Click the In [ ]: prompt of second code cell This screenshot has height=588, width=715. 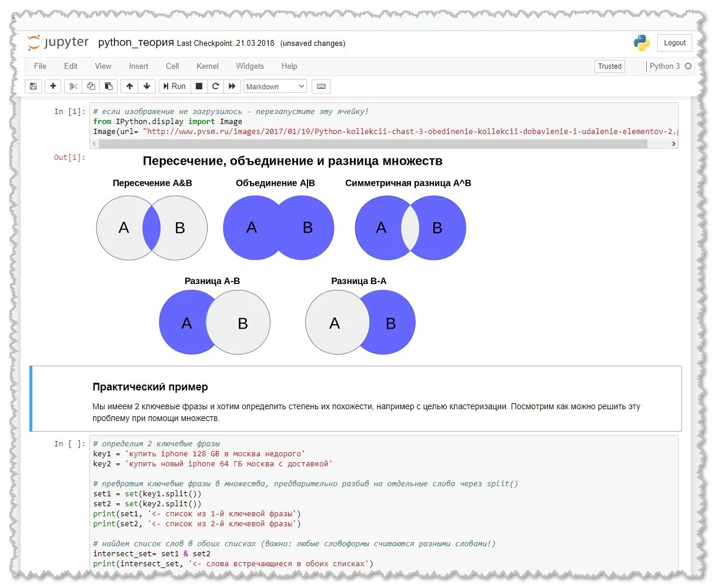pos(69,444)
